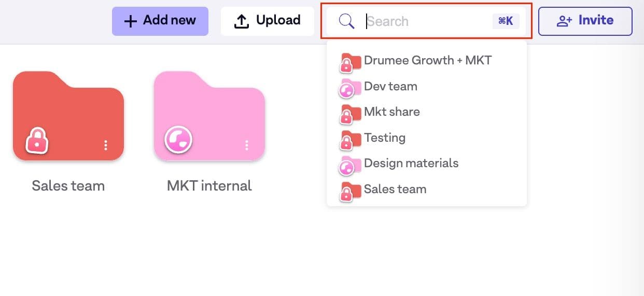Invite people using the Invite button
644x296 pixels.
tap(585, 21)
